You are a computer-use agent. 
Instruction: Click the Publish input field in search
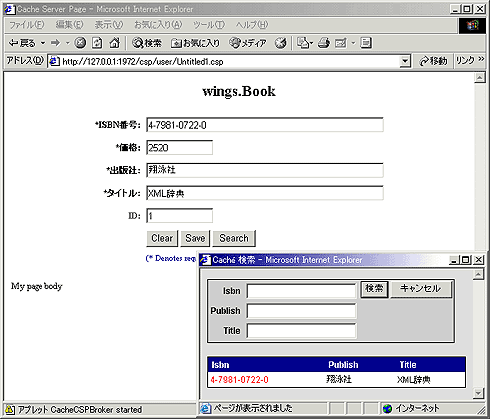pyautogui.click(x=301, y=311)
